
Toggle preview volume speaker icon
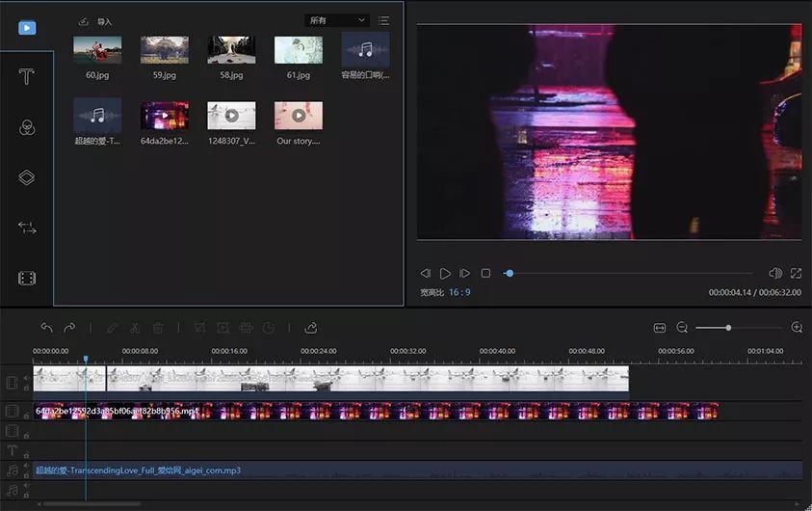[774, 274]
